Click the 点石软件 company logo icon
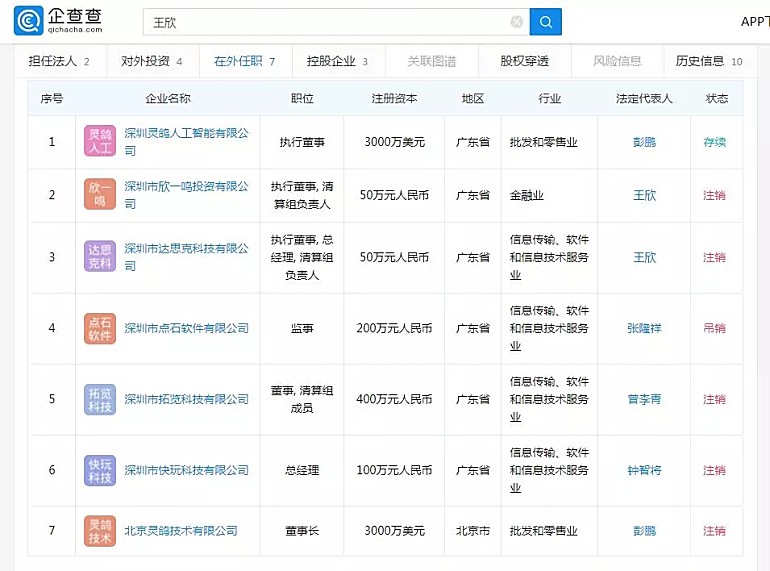The width and height of the screenshot is (770, 571). (100, 328)
